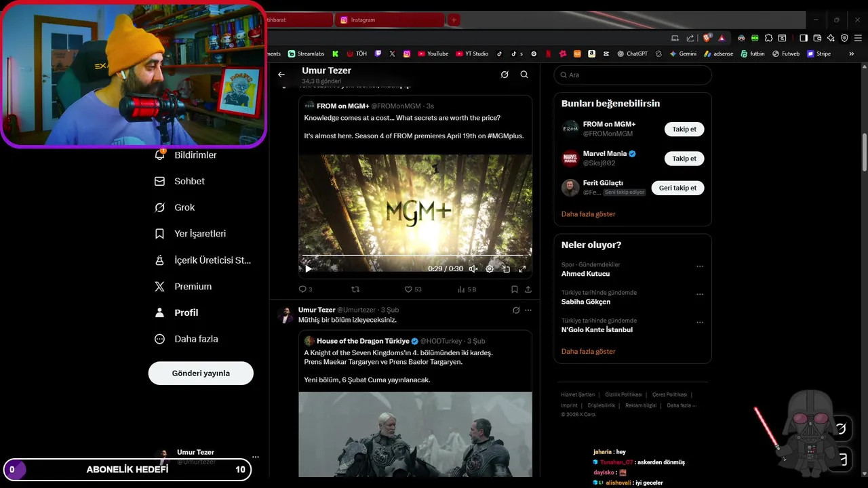Open the Brave Shields lion icon

point(707,38)
